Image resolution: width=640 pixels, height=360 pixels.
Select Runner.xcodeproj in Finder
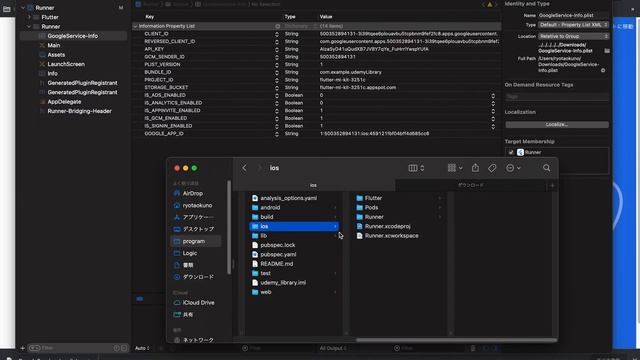coord(387,226)
